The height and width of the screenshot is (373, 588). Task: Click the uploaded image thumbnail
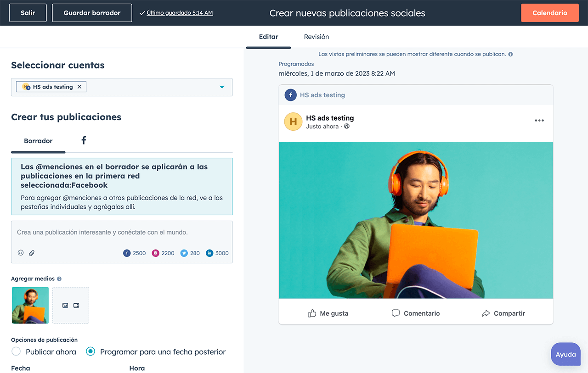coord(30,305)
